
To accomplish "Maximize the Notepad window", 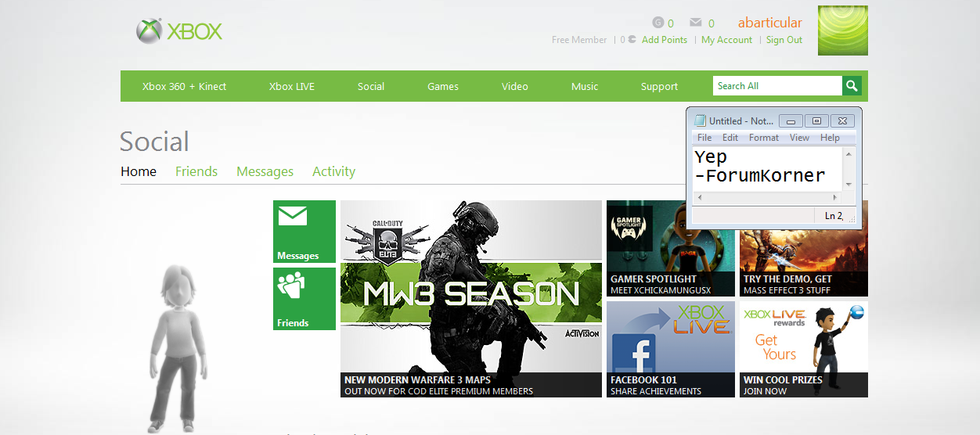I will (x=816, y=121).
